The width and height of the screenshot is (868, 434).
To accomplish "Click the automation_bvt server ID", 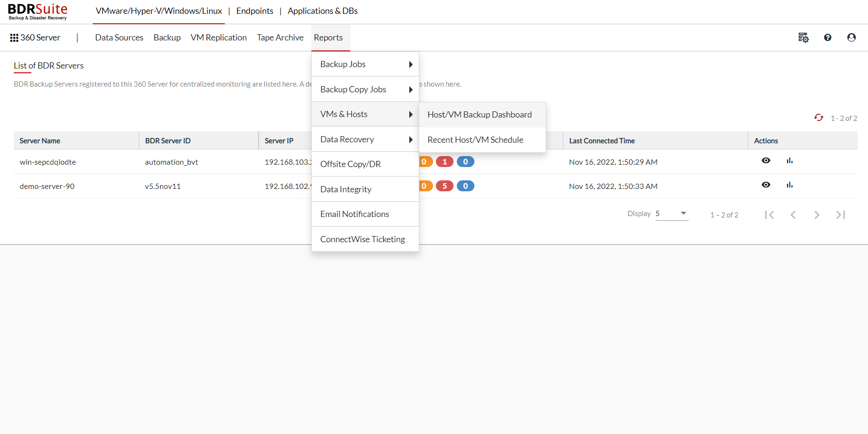I will pyautogui.click(x=172, y=162).
